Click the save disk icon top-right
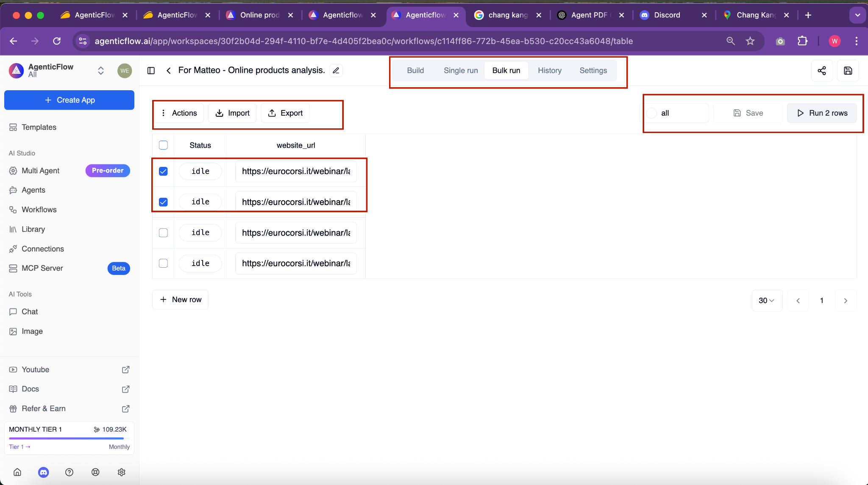 [848, 71]
